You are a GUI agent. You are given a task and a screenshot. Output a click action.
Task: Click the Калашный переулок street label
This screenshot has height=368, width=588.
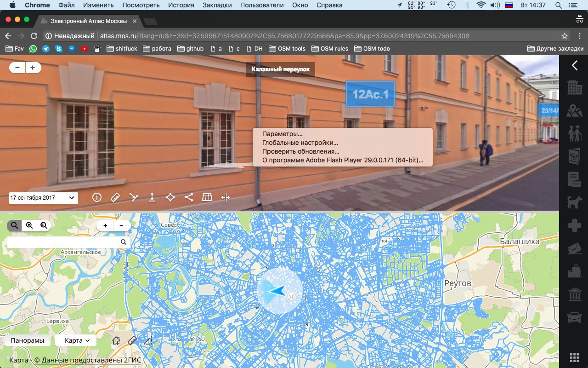click(x=281, y=69)
